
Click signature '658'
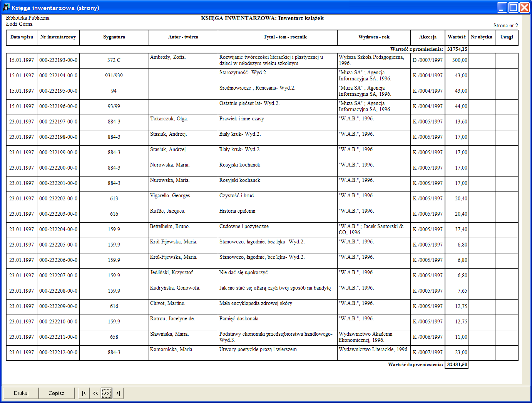(114, 337)
